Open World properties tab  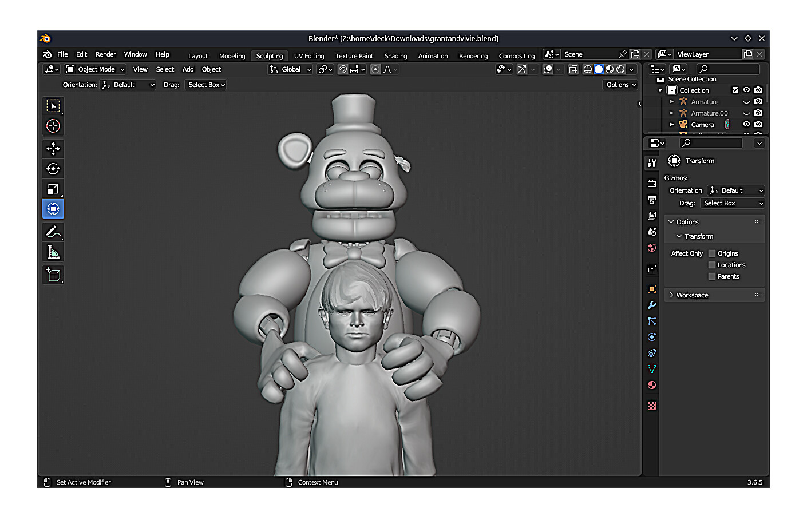tap(651, 248)
